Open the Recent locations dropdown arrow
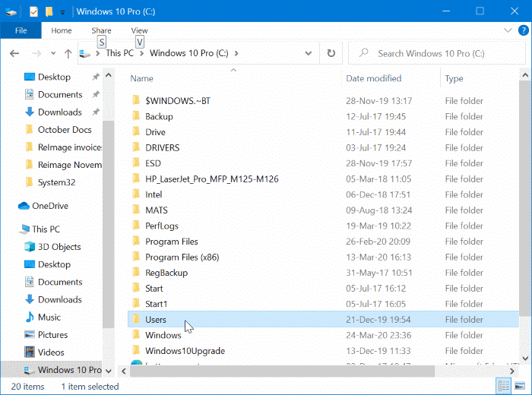 pyautogui.click(x=53, y=54)
